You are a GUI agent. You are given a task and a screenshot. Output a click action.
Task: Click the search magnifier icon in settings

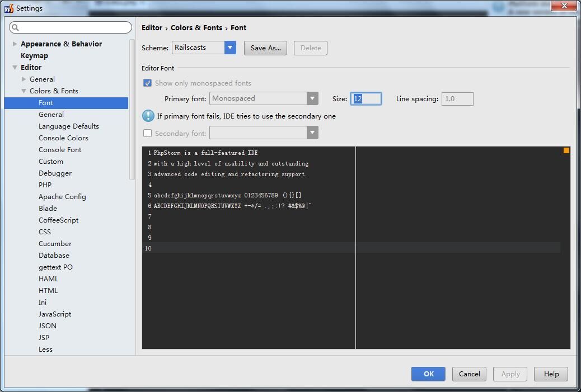(x=15, y=27)
